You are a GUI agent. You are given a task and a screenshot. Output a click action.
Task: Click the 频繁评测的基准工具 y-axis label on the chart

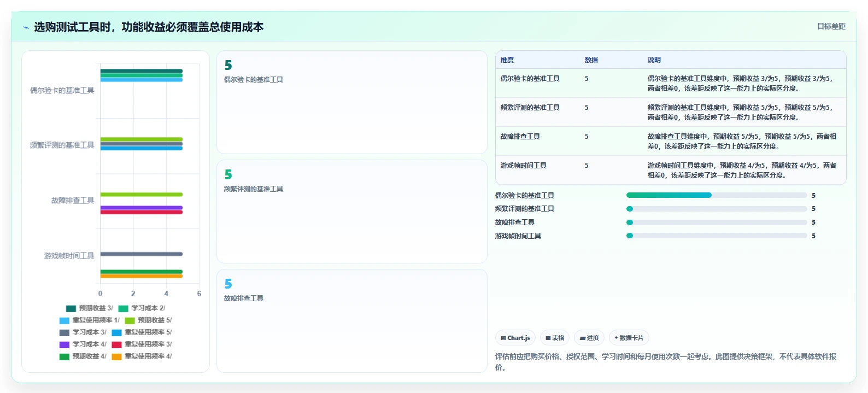pyautogui.click(x=62, y=145)
